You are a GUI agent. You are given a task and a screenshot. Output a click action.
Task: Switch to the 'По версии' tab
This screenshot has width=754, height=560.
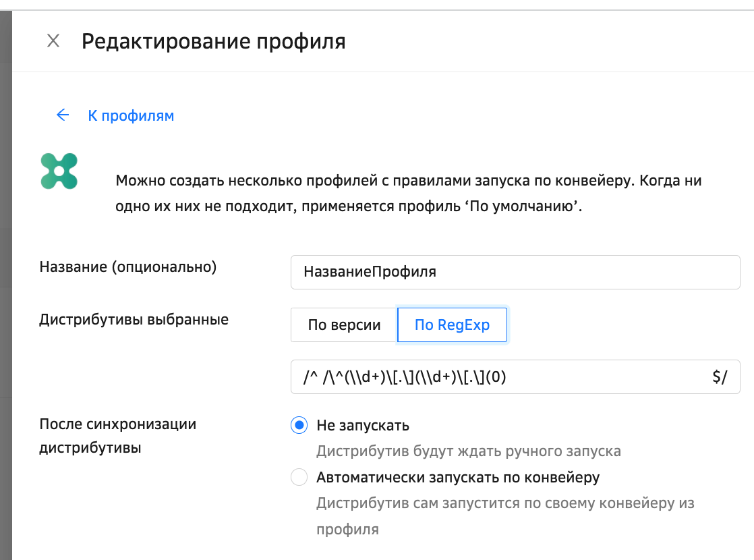point(344,325)
